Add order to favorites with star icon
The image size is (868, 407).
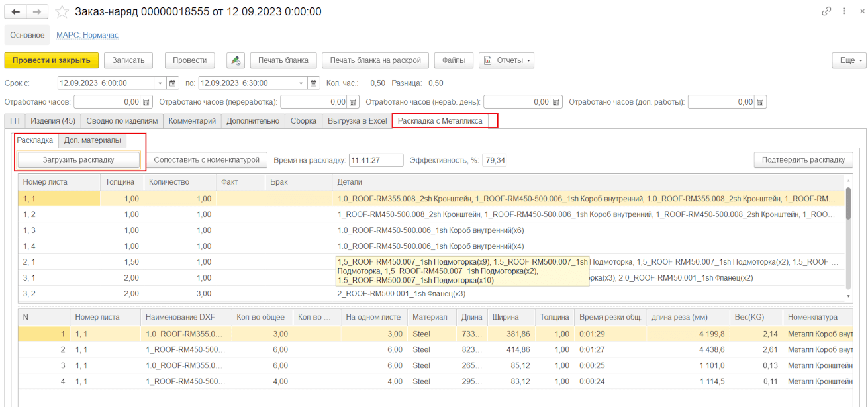coord(62,12)
